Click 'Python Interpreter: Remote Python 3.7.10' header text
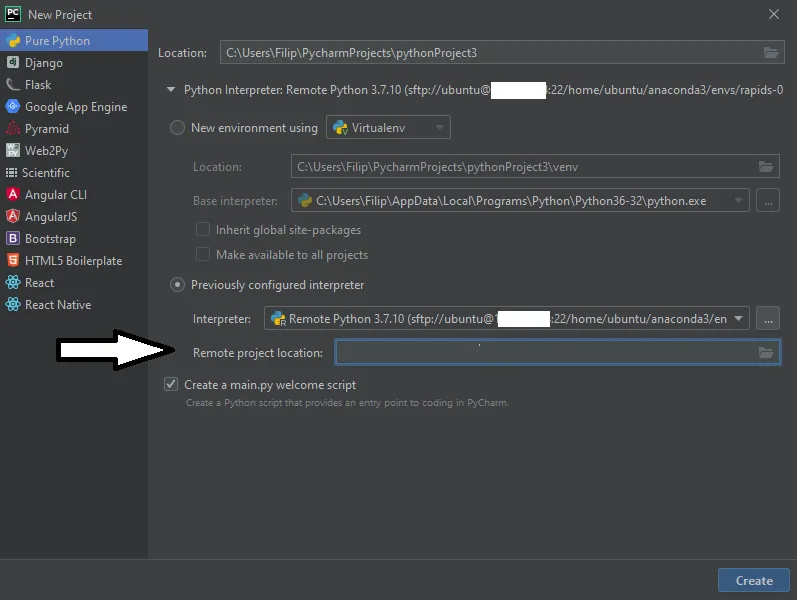This screenshot has width=797, height=600. pyautogui.click(x=293, y=90)
